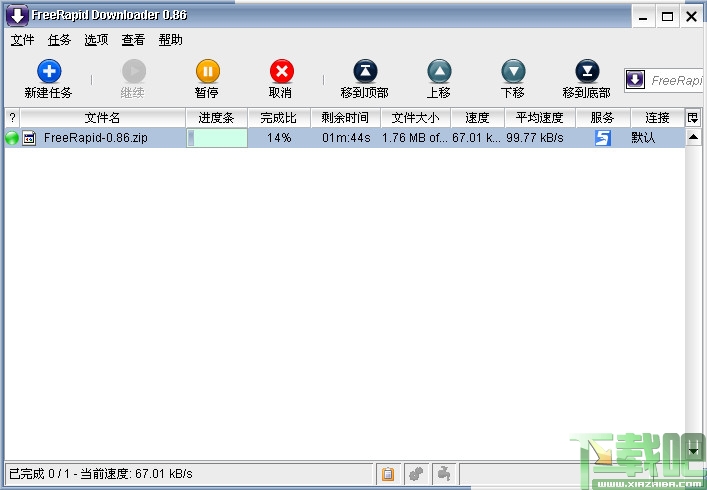This screenshot has width=707, height=490.
Task: Sort by the 剩余时间 column header
Action: [345, 118]
